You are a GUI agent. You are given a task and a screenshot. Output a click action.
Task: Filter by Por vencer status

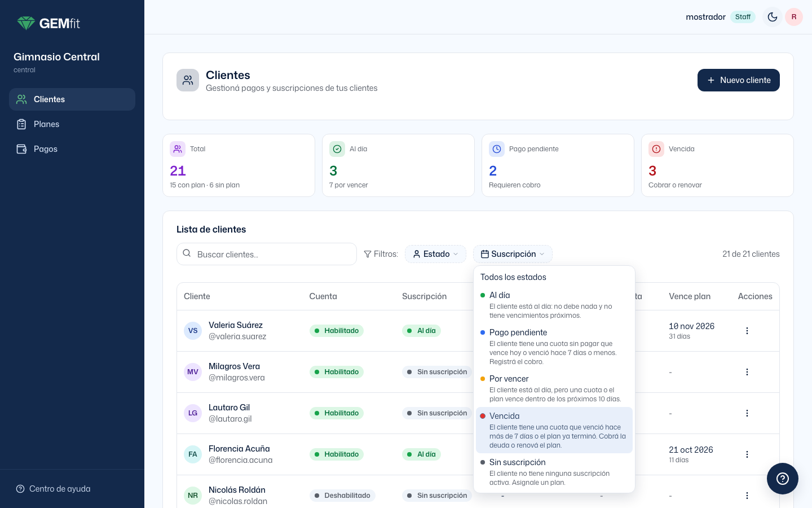pyautogui.click(x=554, y=388)
